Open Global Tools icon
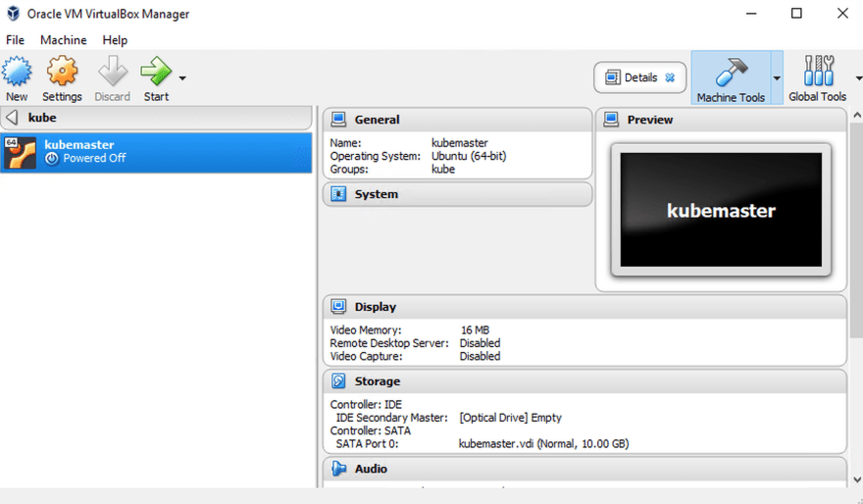 click(818, 71)
